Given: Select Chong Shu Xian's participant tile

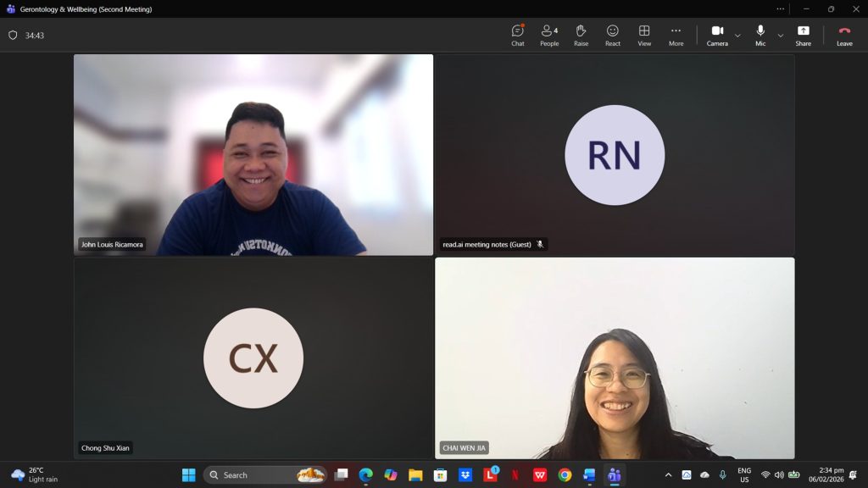Looking at the screenshot, I should (x=253, y=358).
